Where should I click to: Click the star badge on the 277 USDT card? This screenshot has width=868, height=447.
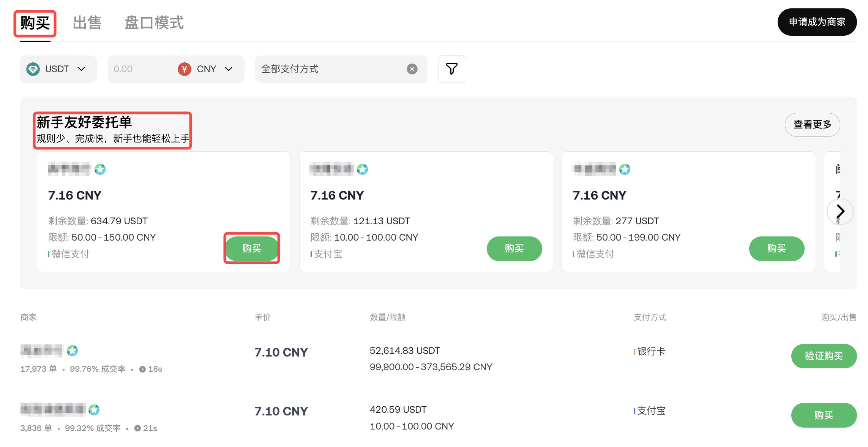point(625,169)
